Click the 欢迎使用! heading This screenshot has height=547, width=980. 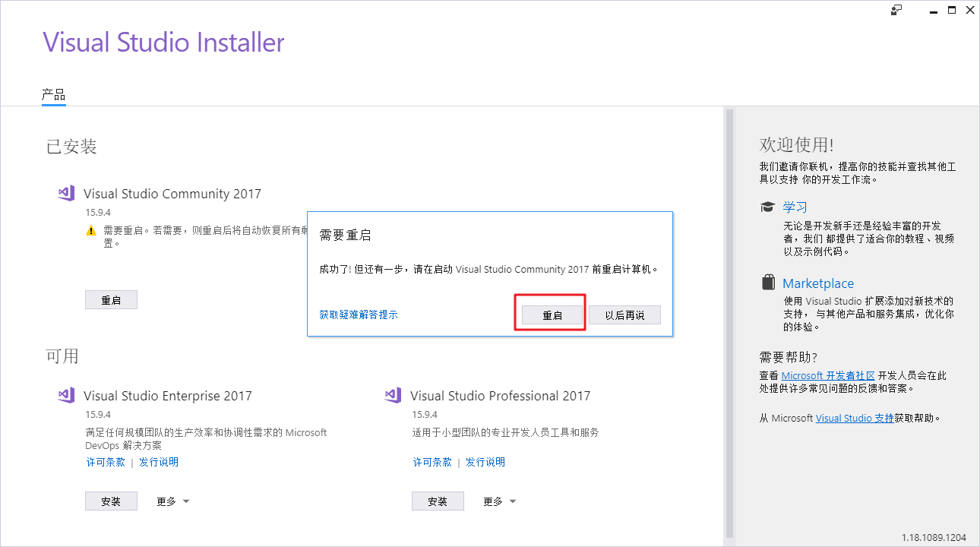tap(796, 145)
